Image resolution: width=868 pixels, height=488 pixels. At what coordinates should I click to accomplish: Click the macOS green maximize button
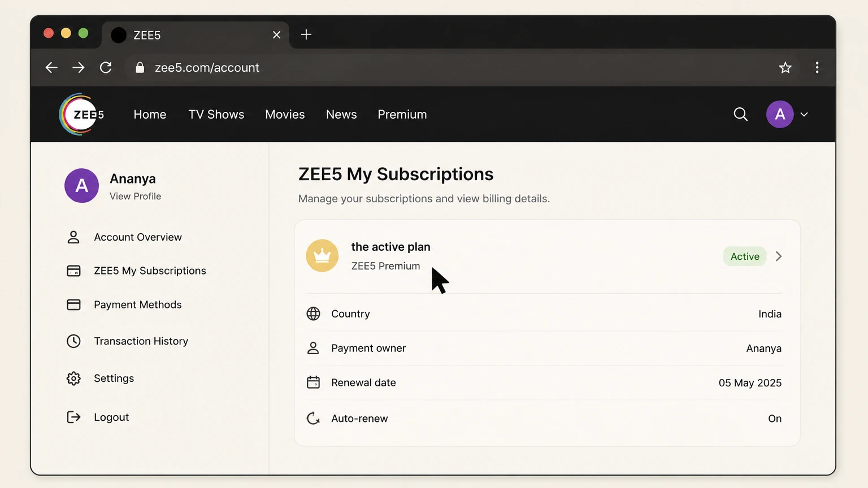pyautogui.click(x=83, y=33)
